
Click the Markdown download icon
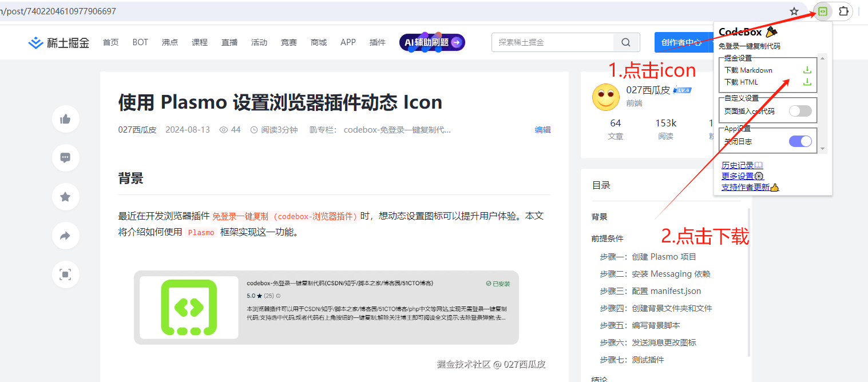coord(807,70)
